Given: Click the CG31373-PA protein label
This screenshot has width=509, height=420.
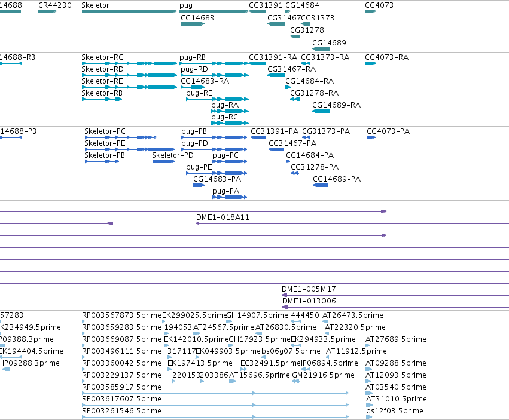Looking at the screenshot, I should (326, 131).
